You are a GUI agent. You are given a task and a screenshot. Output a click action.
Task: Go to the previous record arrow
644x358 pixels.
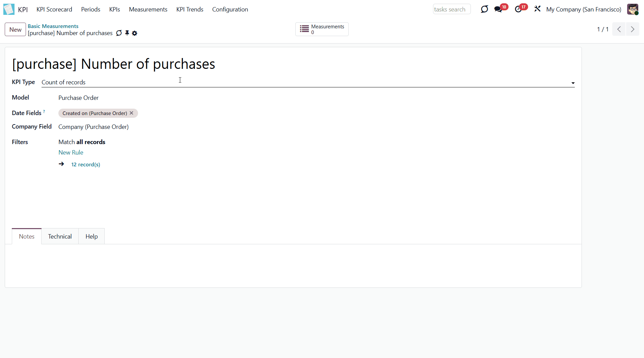coord(619,29)
